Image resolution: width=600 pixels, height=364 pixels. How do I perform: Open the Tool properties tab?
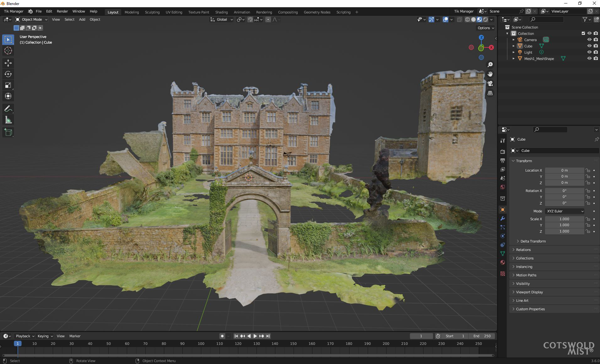click(x=503, y=141)
